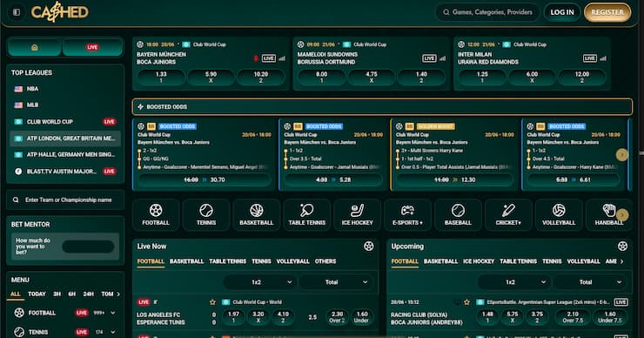644x338 pixels.
Task: Favorite the Racing Club match star
Action: (466, 302)
